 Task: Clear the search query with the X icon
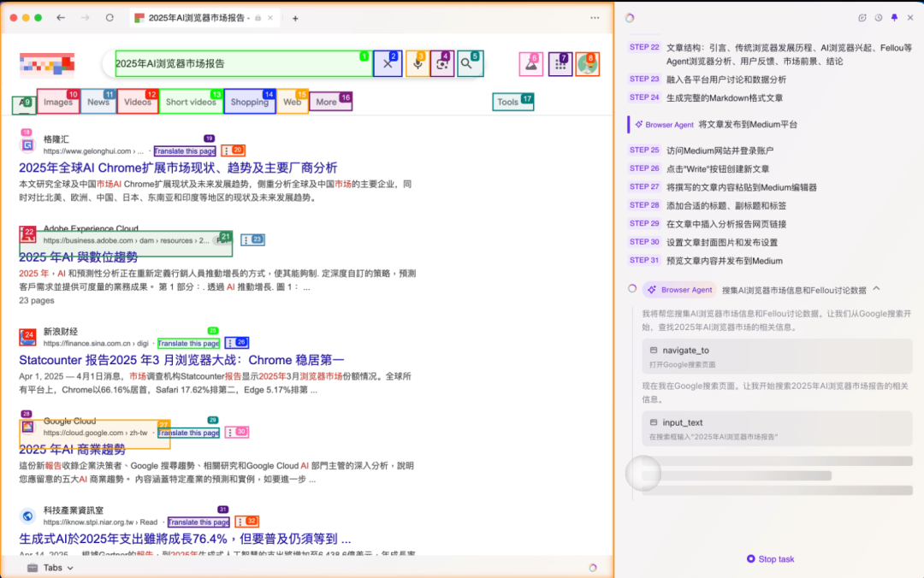(388, 63)
